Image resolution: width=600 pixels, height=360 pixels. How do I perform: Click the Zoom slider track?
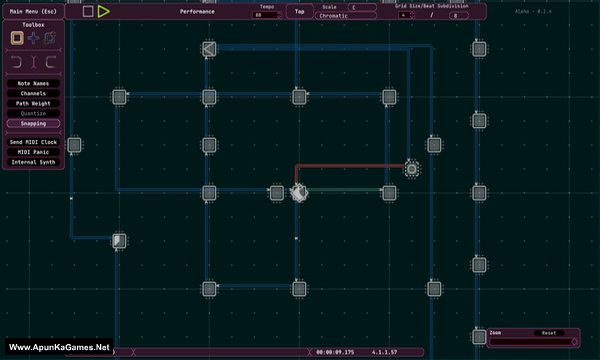pos(533,342)
